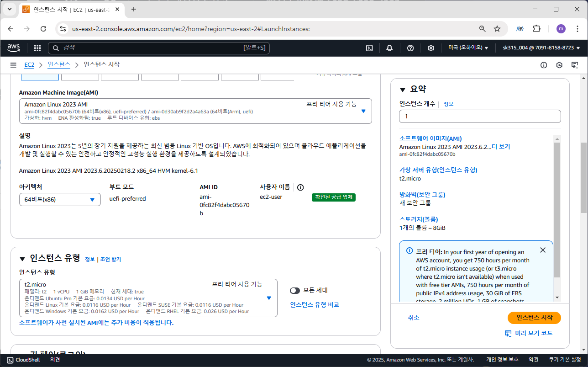Click the 인스턴스 시작 orange button
This screenshot has width=588, height=367.
pyautogui.click(x=534, y=318)
